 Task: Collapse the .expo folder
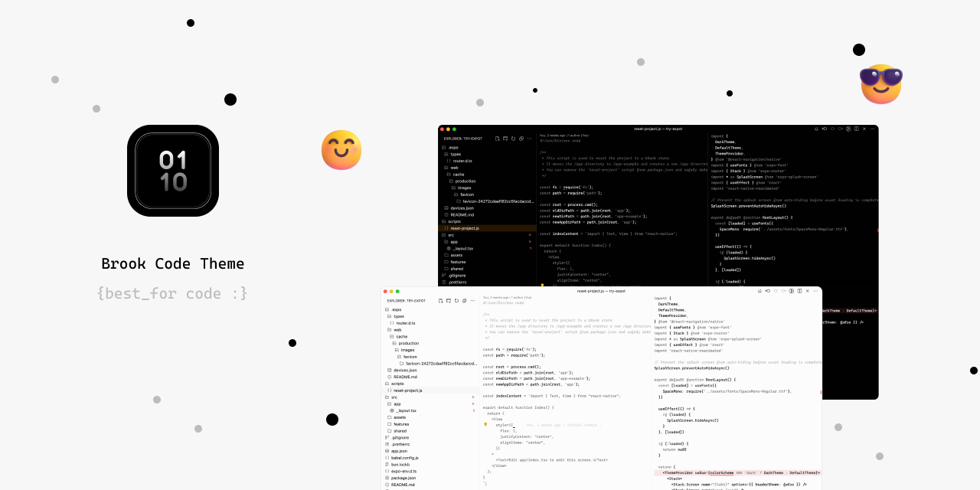click(x=394, y=309)
